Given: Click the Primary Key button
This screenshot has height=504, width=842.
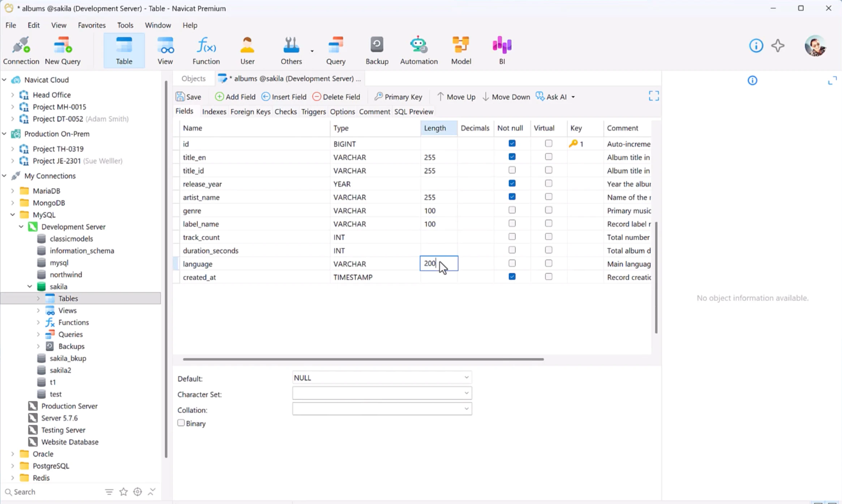Looking at the screenshot, I should click(398, 97).
